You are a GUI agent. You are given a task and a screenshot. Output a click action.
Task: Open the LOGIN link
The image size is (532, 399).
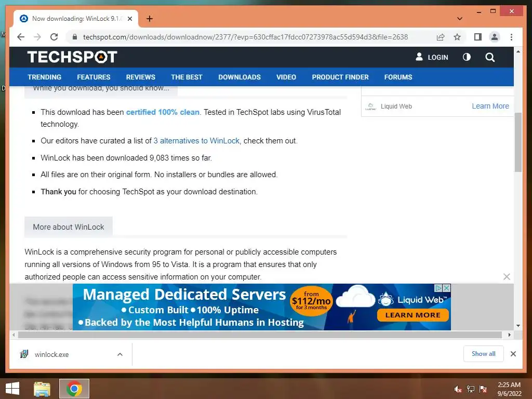tap(437, 57)
